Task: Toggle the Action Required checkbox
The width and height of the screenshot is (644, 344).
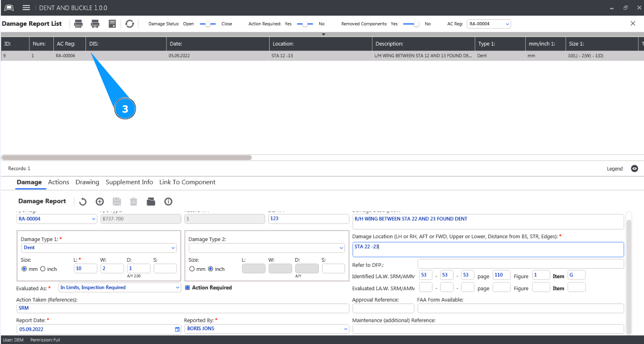Action: pyautogui.click(x=187, y=288)
